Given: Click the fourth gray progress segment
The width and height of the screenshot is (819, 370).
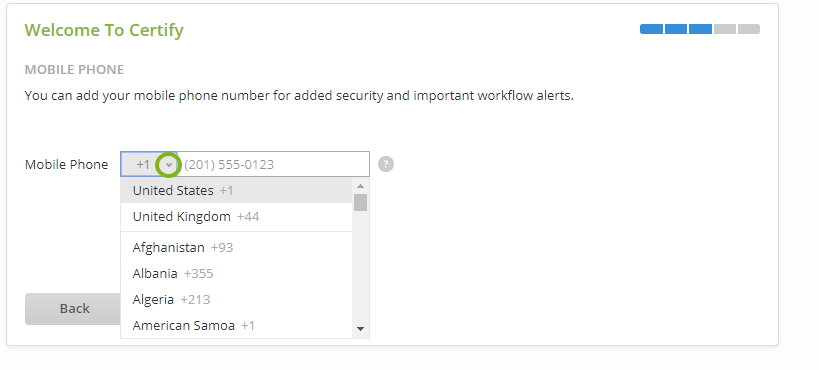Looking at the screenshot, I should 725,29.
